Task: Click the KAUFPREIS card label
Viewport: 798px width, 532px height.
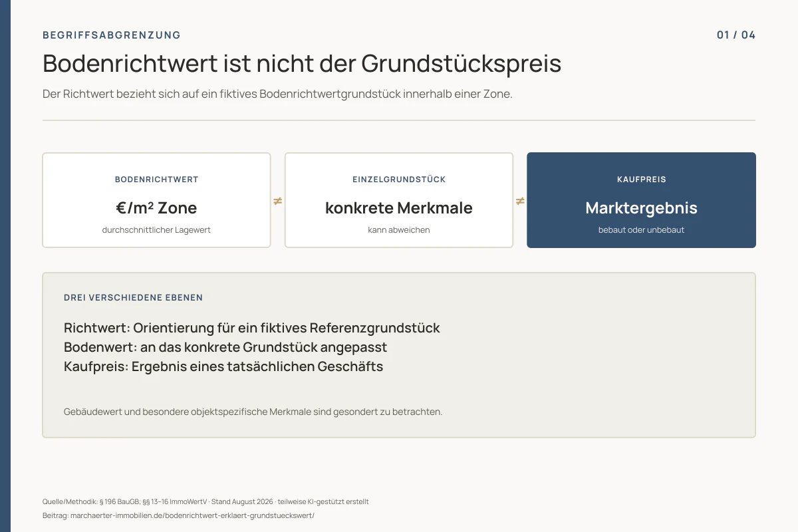Action: click(642, 180)
